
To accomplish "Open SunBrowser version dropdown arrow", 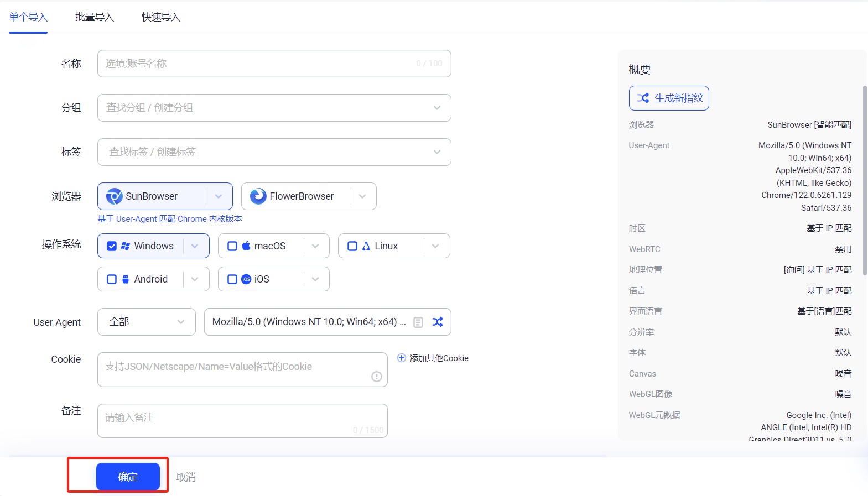I will [x=219, y=196].
